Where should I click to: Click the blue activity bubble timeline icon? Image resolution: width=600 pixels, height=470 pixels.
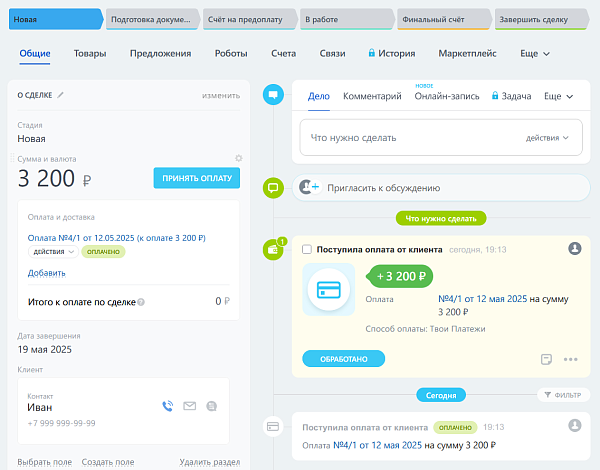273,95
